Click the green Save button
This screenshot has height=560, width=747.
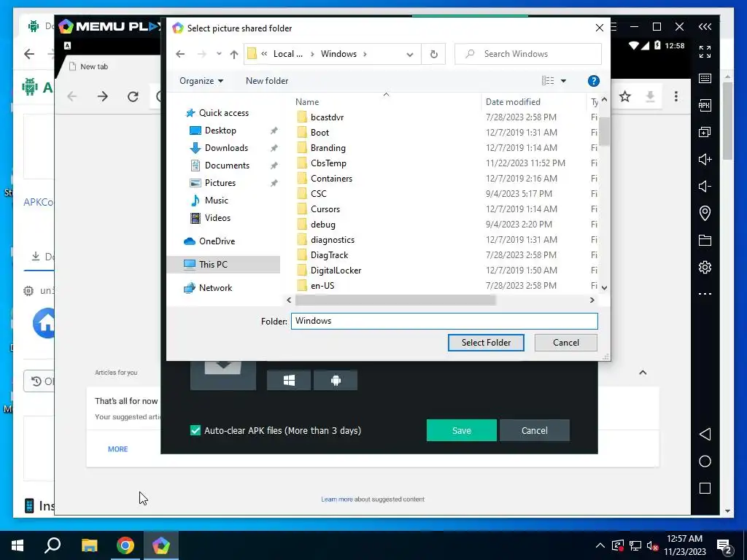point(461,430)
